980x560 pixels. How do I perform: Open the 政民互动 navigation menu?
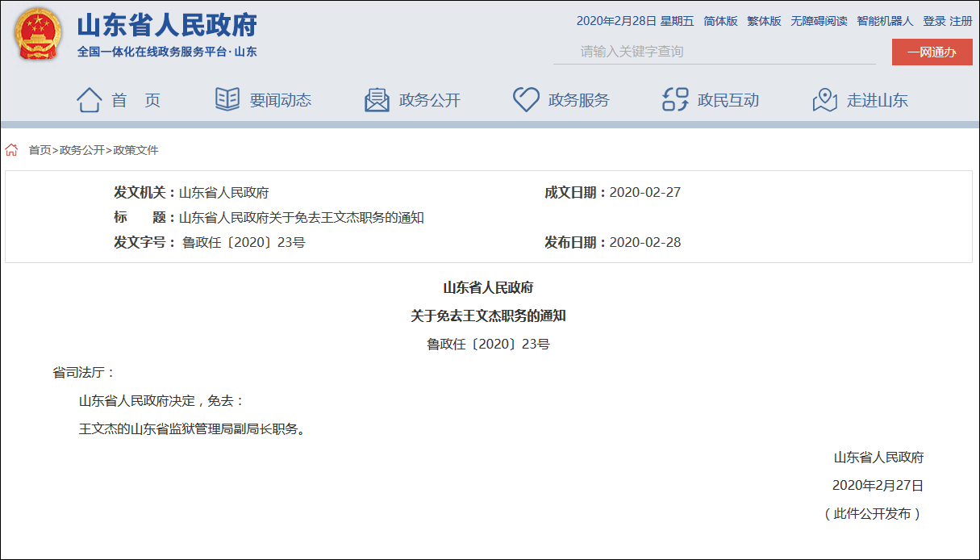(728, 100)
